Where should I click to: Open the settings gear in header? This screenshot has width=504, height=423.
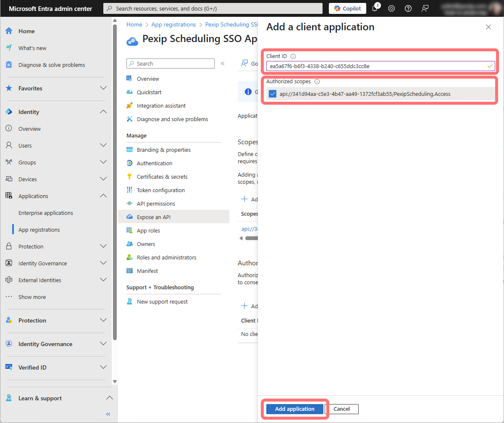391,8
